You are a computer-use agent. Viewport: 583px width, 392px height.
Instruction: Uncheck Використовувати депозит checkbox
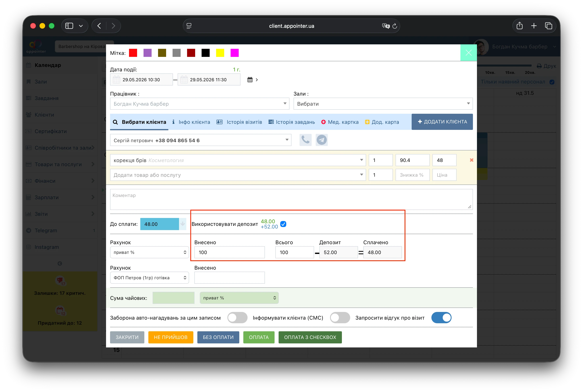(x=283, y=224)
